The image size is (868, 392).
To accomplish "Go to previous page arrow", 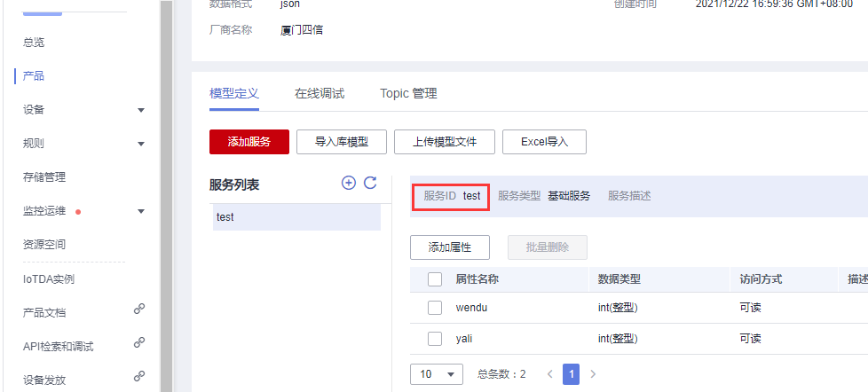I will [549, 374].
